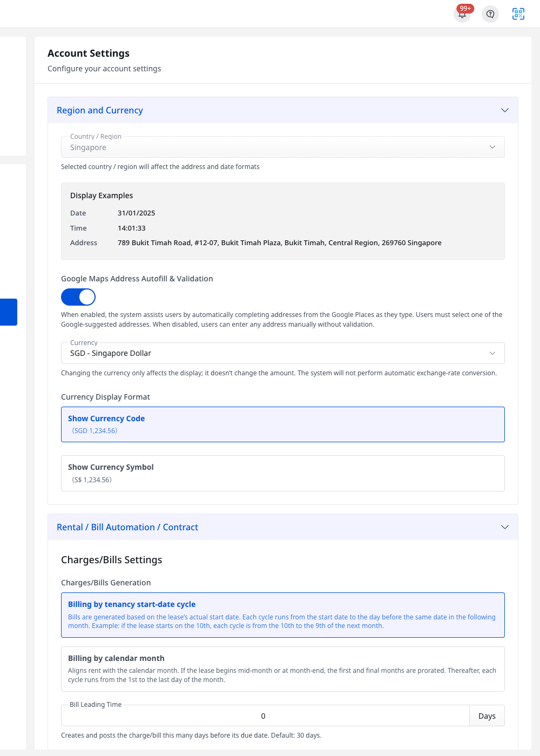Open the help question-mark icon

tap(490, 14)
